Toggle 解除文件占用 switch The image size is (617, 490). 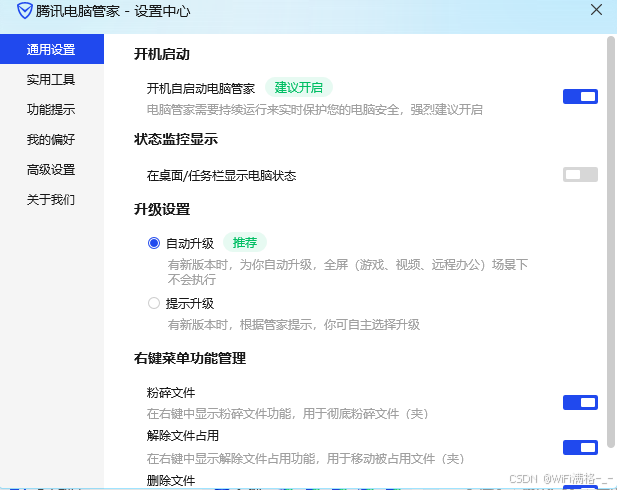[x=580, y=447]
